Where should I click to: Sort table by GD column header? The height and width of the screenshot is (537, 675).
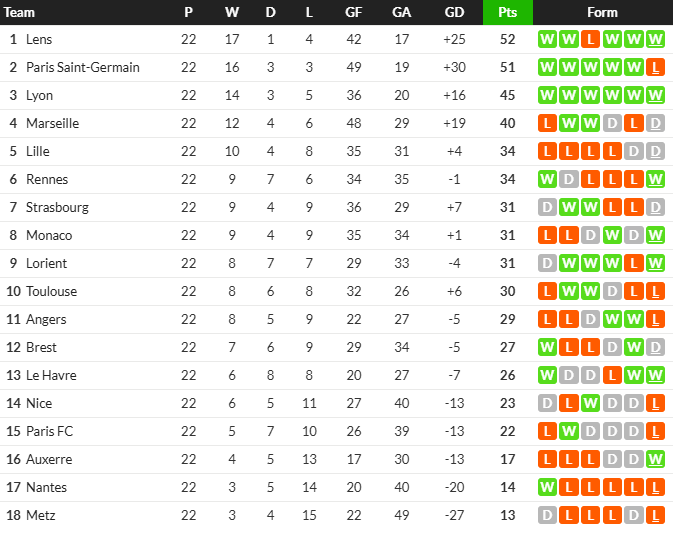point(454,12)
